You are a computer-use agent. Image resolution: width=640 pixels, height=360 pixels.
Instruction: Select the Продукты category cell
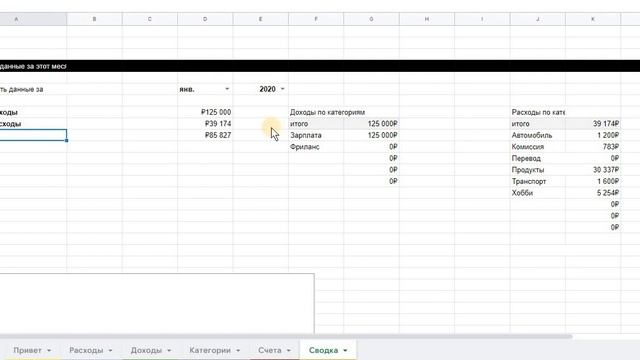(x=538, y=169)
